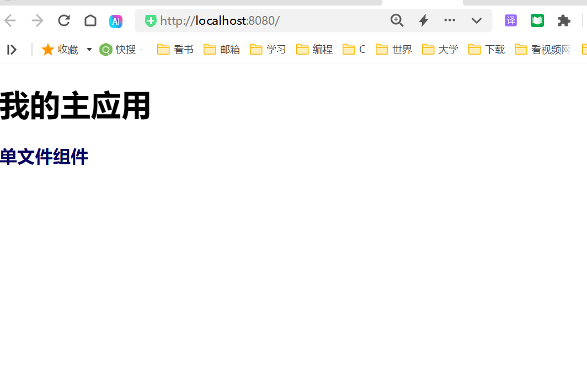Screen dimensions: 587x392
Task: Open the 快搜 quick search bookmark
Action: pos(121,50)
